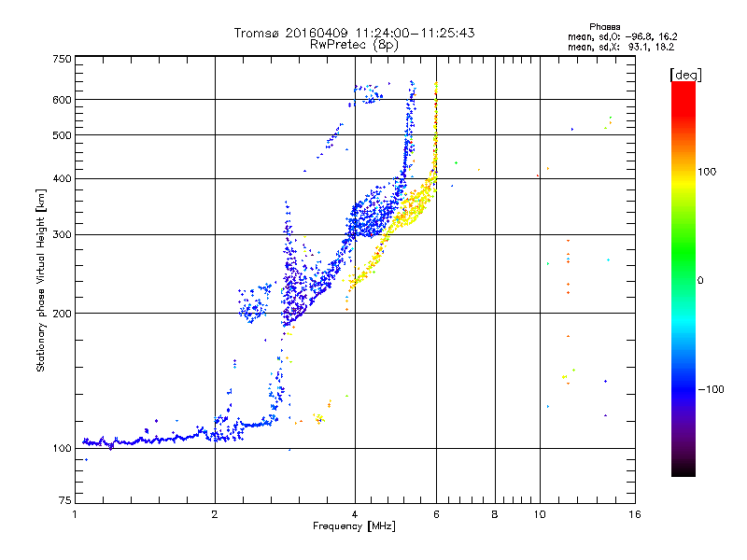
Task: Click the x-axis tick label '4'
Action: click(355, 514)
